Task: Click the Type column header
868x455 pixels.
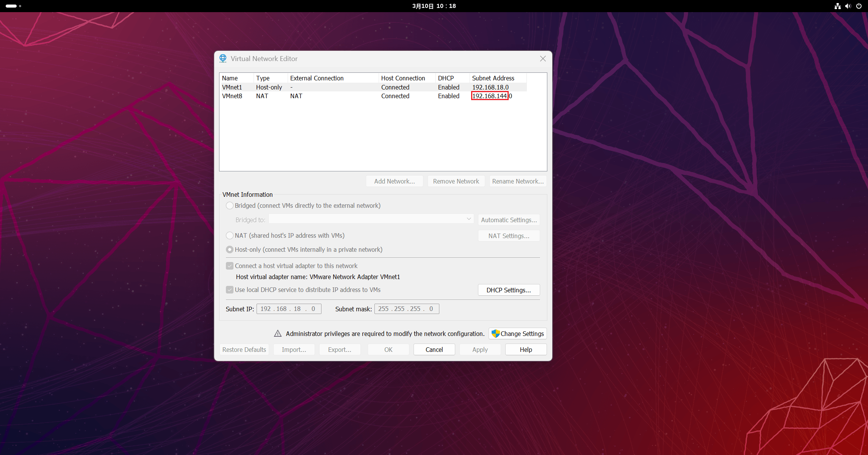Action: (x=271, y=78)
